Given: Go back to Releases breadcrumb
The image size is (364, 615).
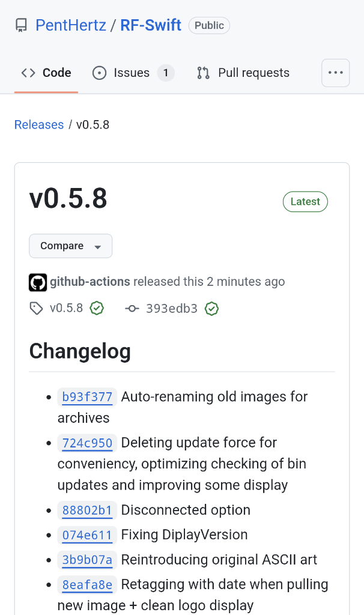Looking at the screenshot, I should click(39, 125).
